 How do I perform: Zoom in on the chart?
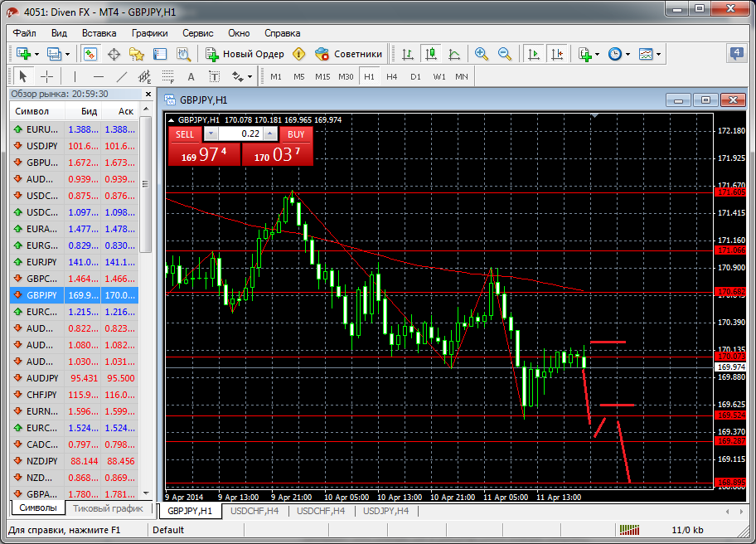[481, 54]
